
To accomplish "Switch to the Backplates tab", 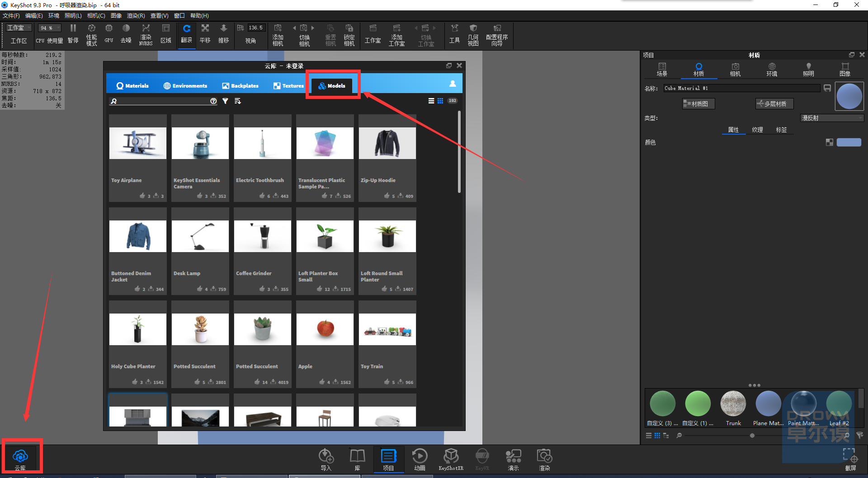I will coord(240,86).
